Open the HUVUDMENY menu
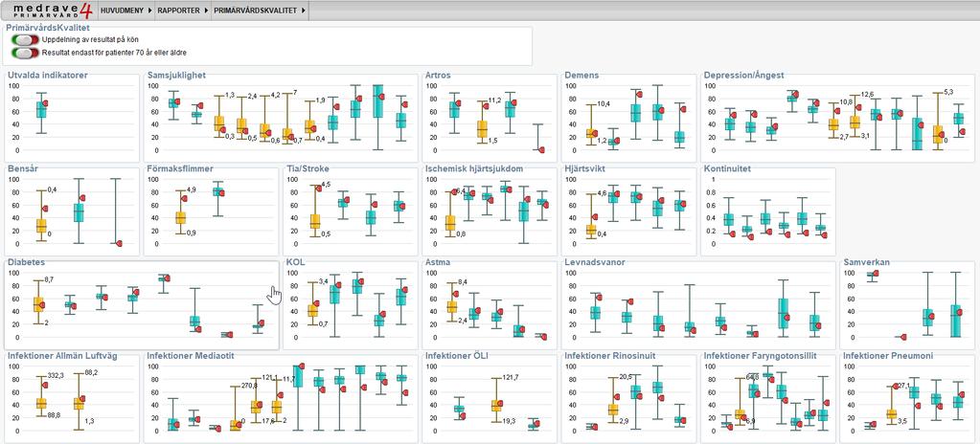Image resolution: width=980 pixels, height=444 pixels. (x=121, y=11)
